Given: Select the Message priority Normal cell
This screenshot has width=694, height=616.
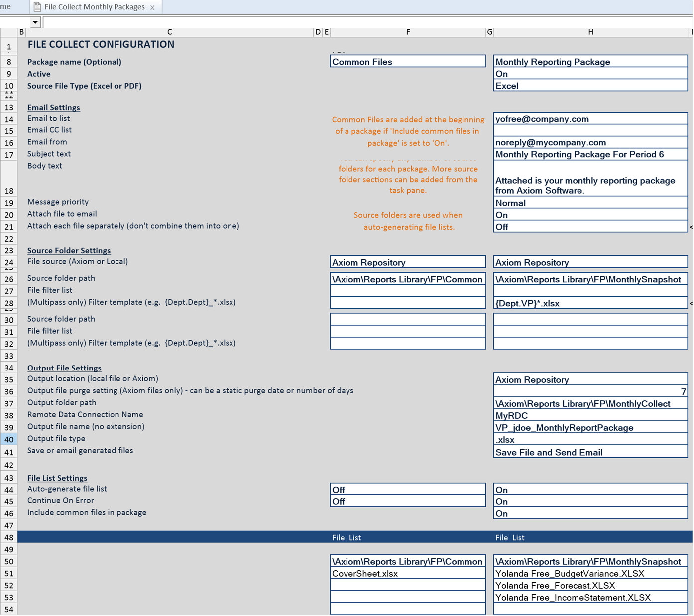Looking at the screenshot, I should tap(590, 203).
